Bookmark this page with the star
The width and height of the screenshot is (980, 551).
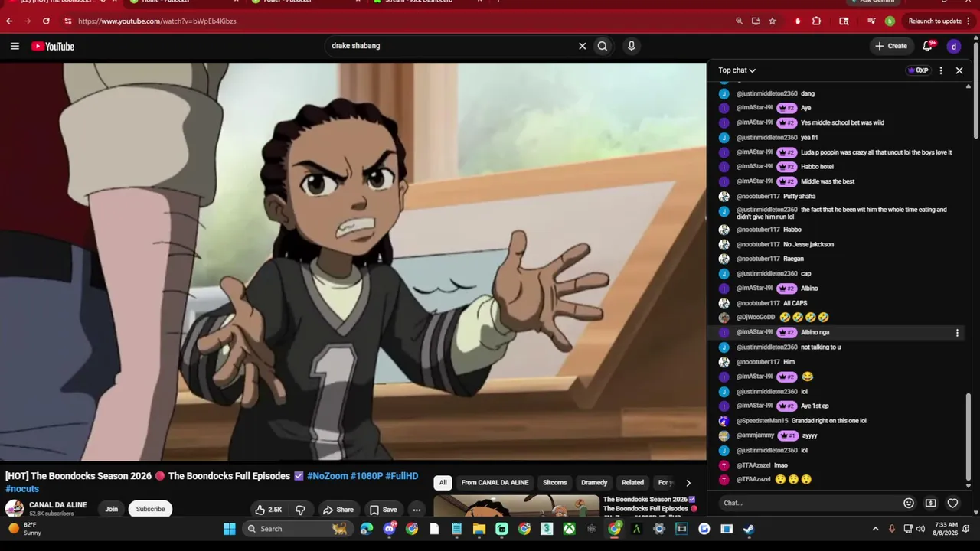[773, 21]
